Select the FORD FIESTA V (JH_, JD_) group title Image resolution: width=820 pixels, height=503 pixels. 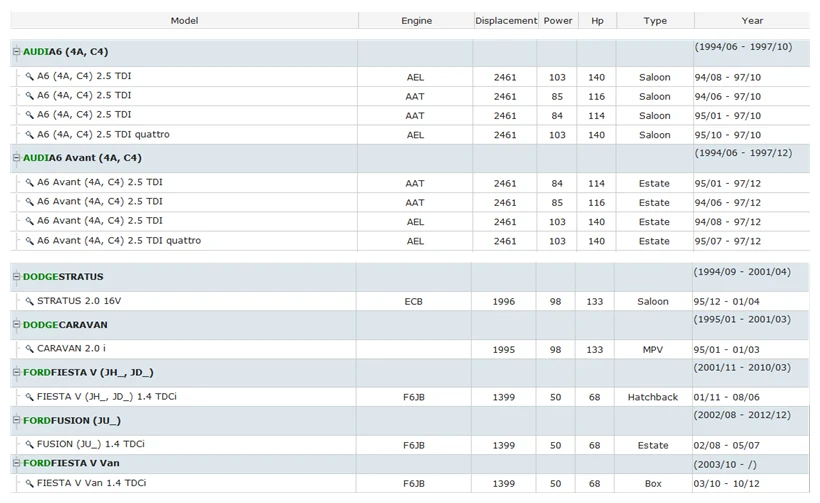88,373
